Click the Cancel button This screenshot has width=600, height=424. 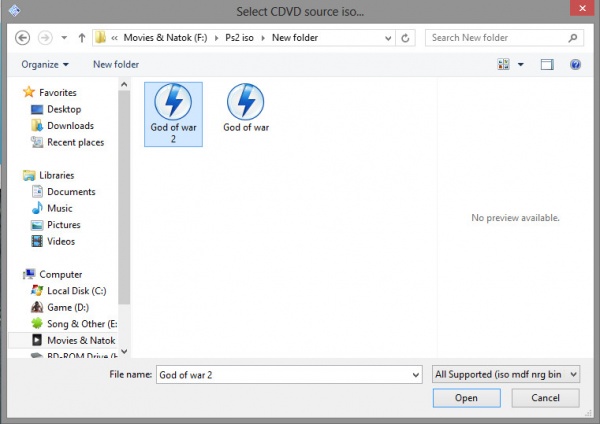(545, 398)
